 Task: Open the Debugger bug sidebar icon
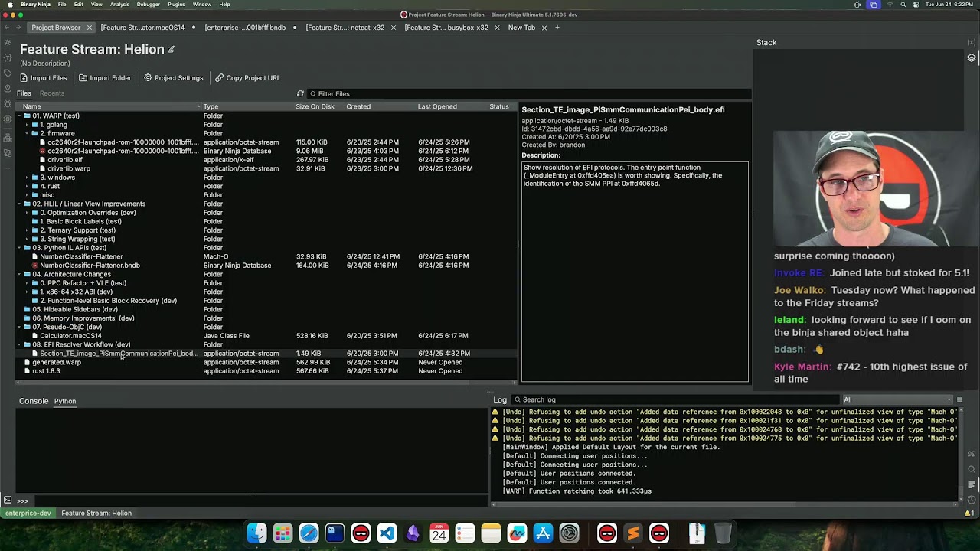pyautogui.click(x=8, y=105)
